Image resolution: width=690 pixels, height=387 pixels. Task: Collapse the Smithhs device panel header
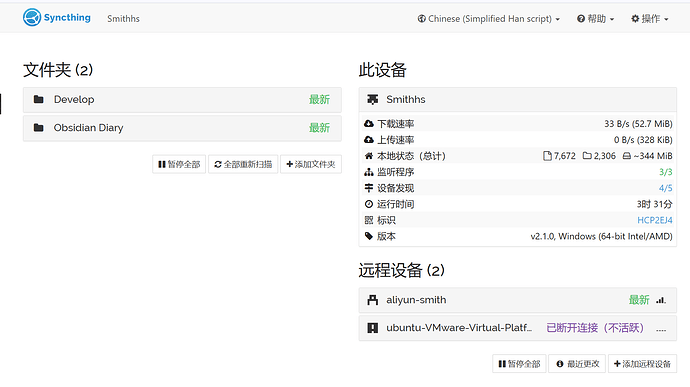pos(518,100)
